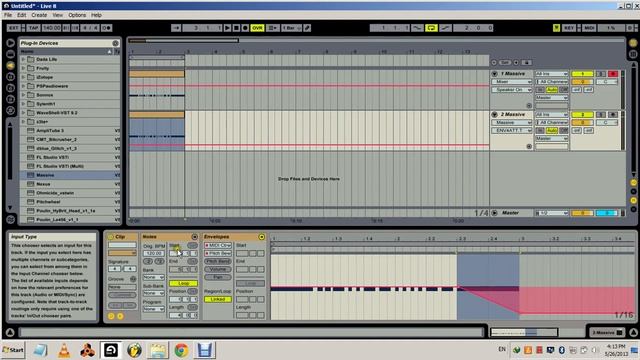Click the Punch-In switch icon
The width and height of the screenshot is (640, 360).
(x=417, y=28)
